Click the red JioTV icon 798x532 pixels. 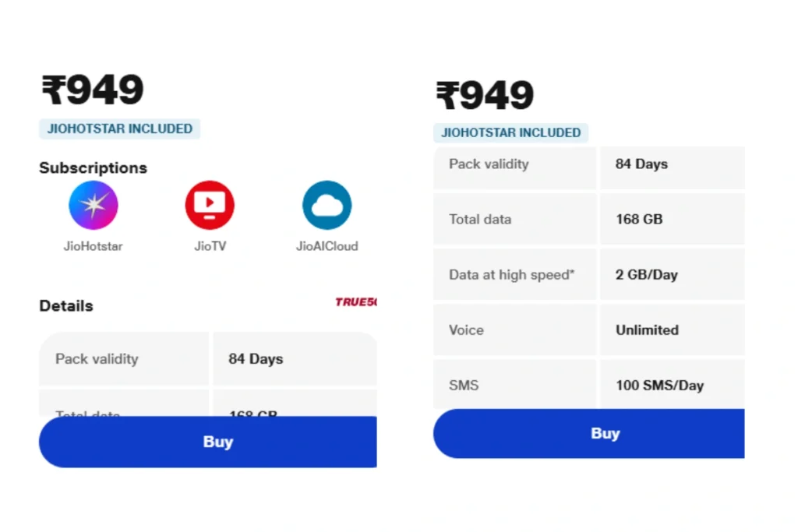(x=210, y=206)
